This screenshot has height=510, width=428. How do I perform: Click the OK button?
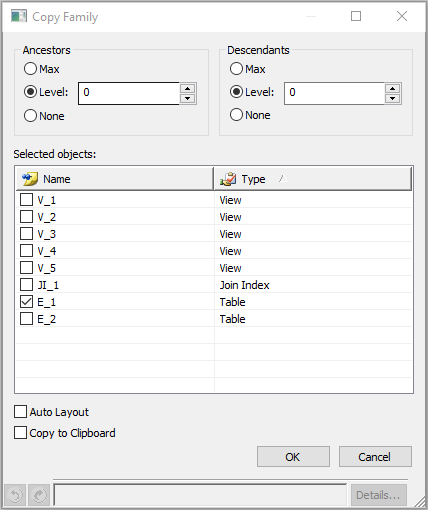(293, 457)
